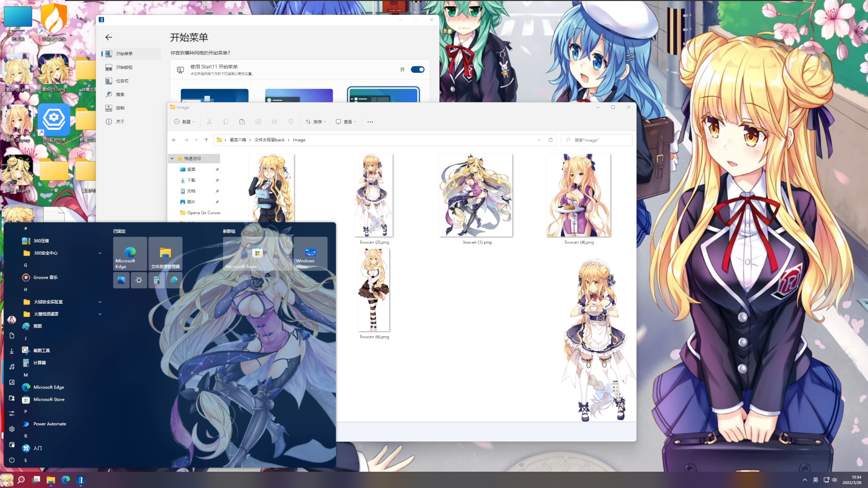The image size is (868, 488).
Task: Launch Power Automate from app list
Action: click(49, 424)
